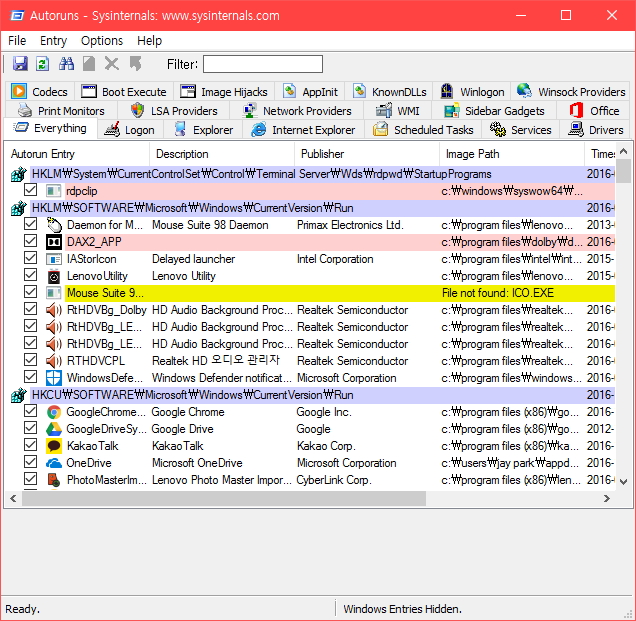Click the DAX2_APP Dolby icon

tap(54, 242)
